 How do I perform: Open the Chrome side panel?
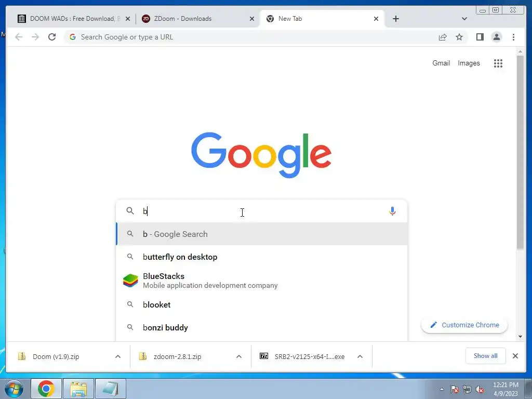(480, 37)
